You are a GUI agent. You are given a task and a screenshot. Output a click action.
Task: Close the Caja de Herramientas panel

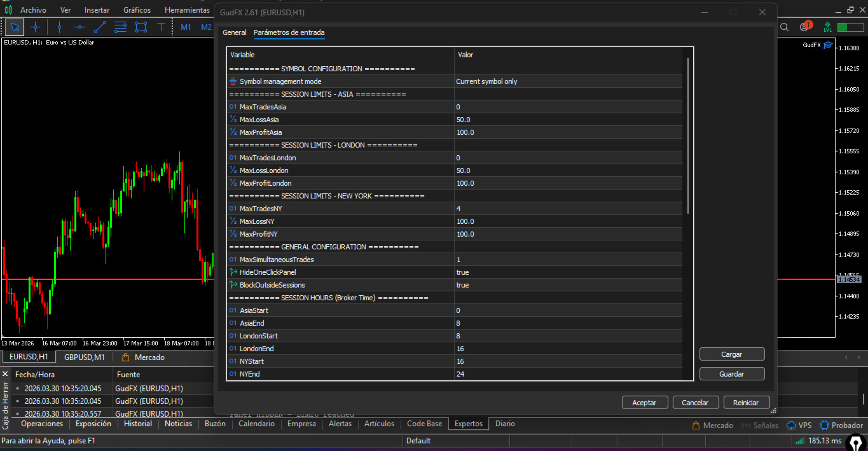(x=5, y=374)
